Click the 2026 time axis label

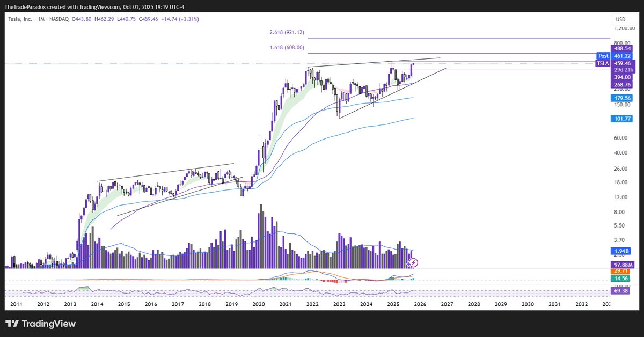[x=420, y=304]
